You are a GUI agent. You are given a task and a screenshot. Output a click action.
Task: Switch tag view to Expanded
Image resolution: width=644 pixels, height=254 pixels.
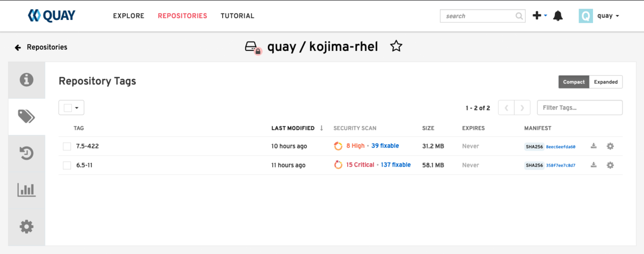[606, 82]
